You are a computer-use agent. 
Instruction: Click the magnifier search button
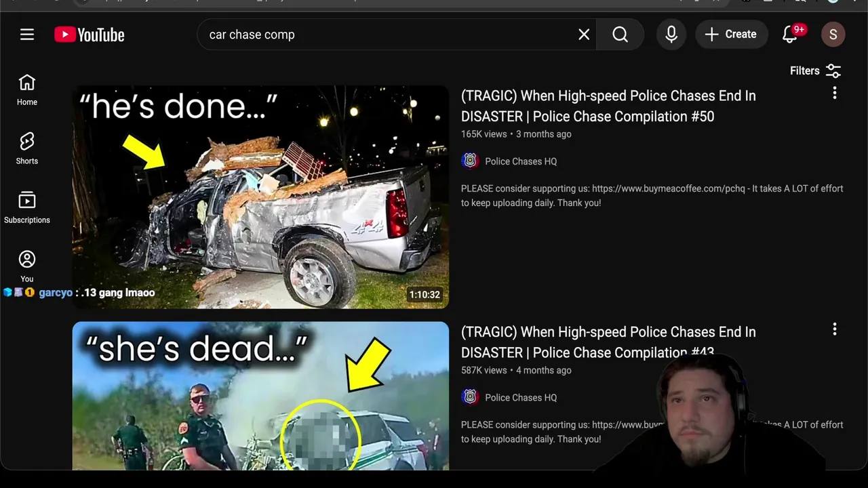pyautogui.click(x=620, y=35)
